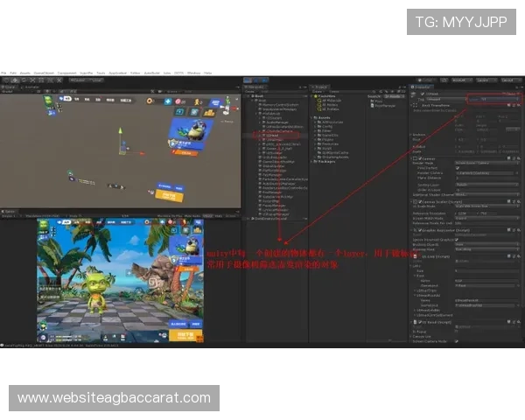Screen dimensions: 525x420
Task: Select the Hand tool in the toolbar
Action: pyautogui.click(x=6, y=80)
